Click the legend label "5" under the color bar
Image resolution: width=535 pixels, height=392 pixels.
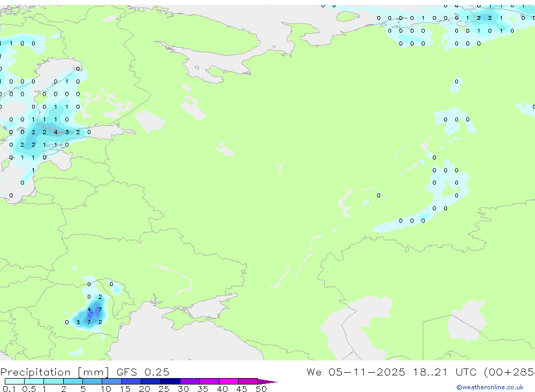[x=83, y=389]
